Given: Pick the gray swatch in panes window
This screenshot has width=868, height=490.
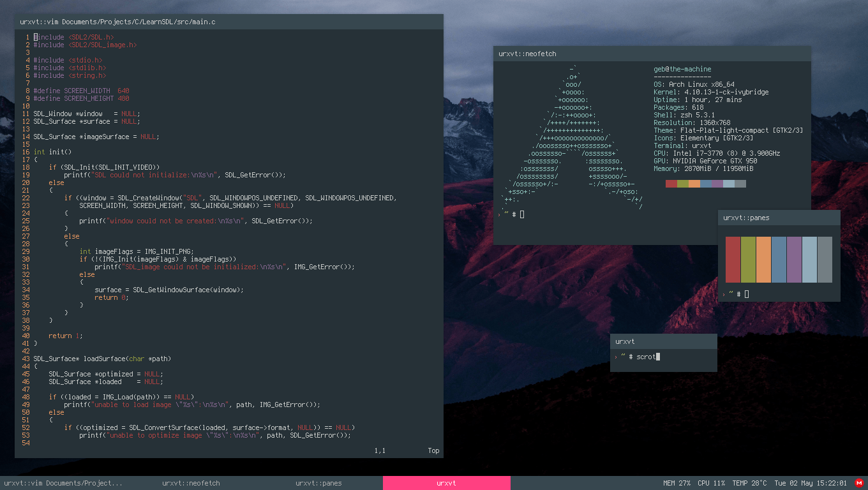Looking at the screenshot, I should coord(825,260).
